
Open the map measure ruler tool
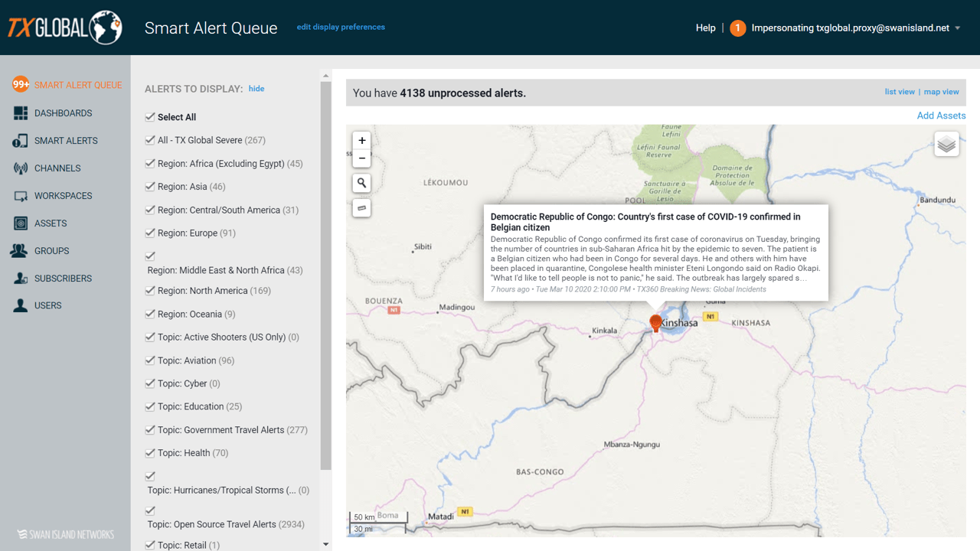tap(362, 208)
